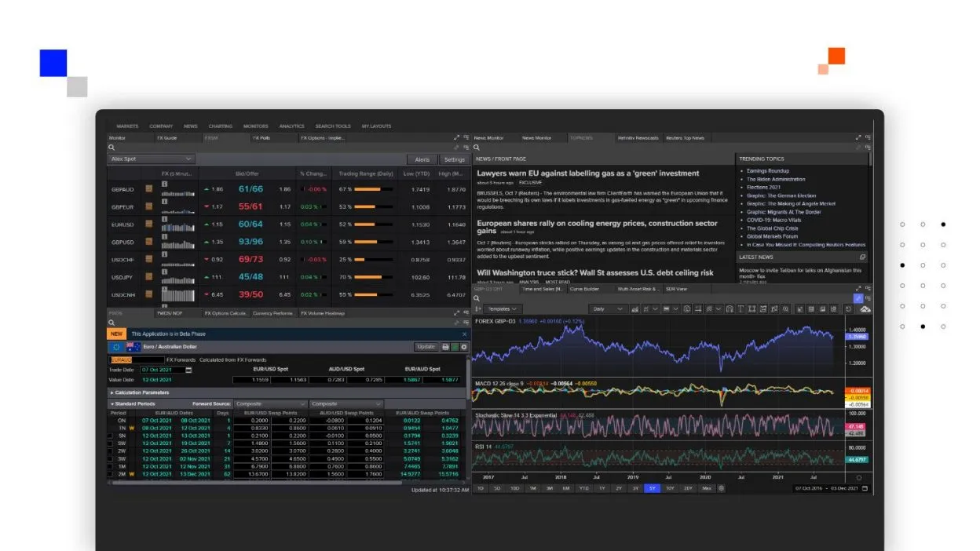Switch chart range to YTD
Image resolution: width=980 pixels, height=551 pixels.
click(x=583, y=488)
